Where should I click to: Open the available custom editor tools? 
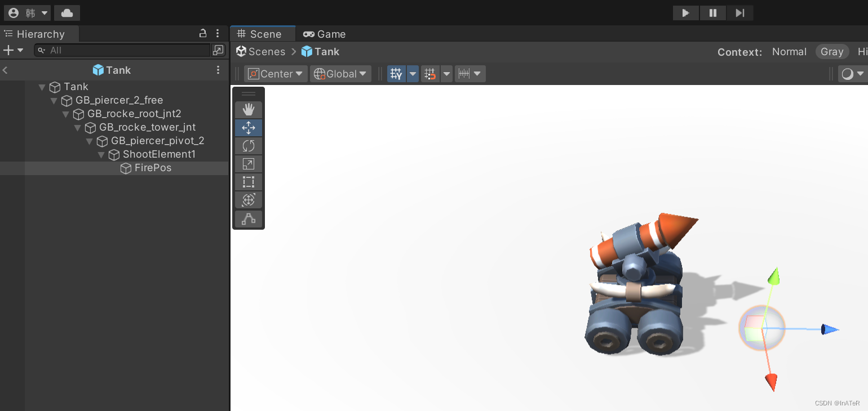point(249,219)
